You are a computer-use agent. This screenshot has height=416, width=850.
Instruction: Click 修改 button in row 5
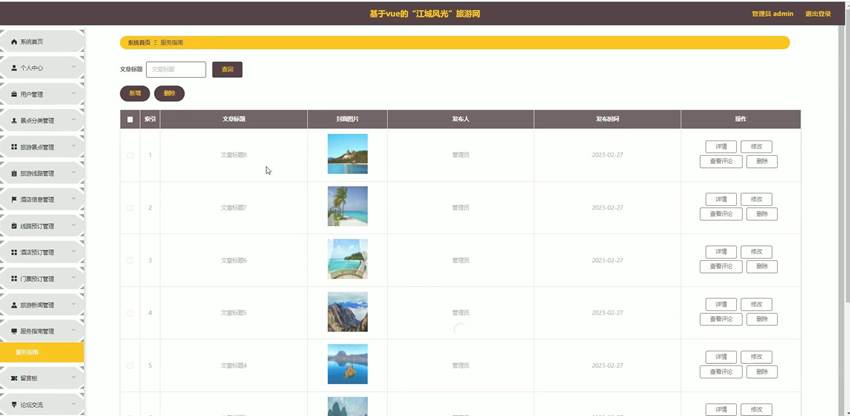pyautogui.click(x=756, y=357)
